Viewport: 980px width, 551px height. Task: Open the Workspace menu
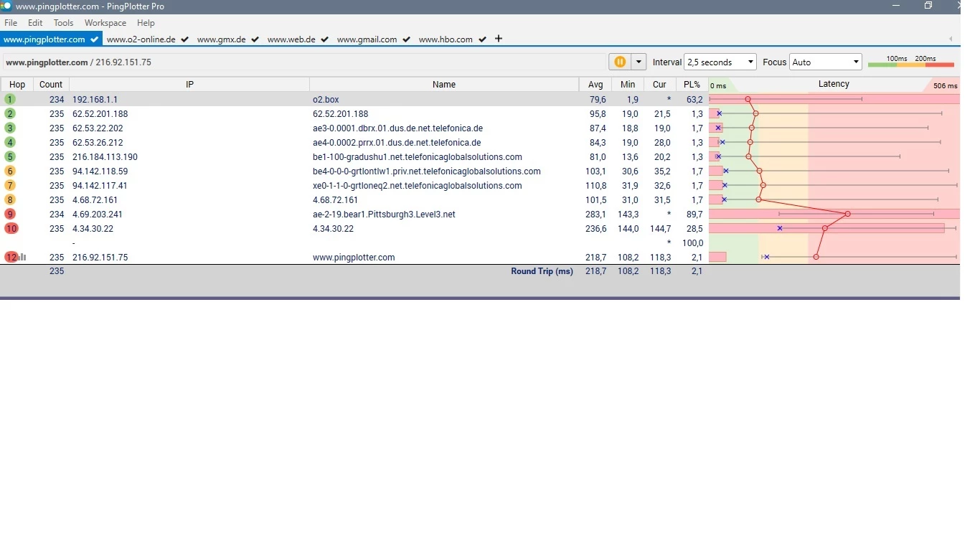click(105, 23)
